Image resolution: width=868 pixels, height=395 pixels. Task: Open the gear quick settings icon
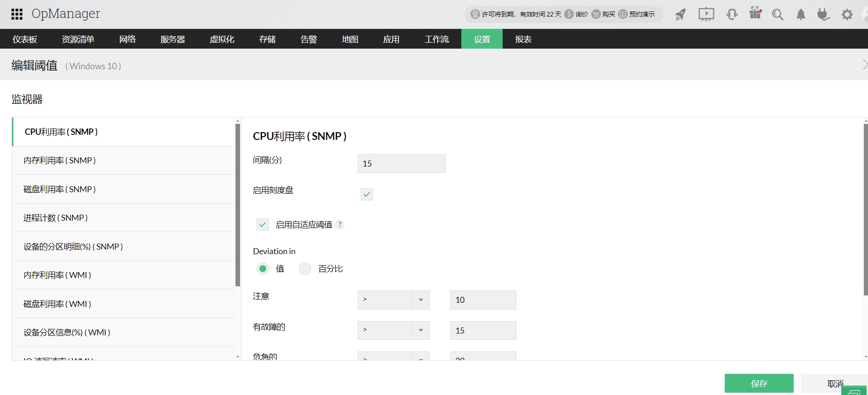pos(847,15)
